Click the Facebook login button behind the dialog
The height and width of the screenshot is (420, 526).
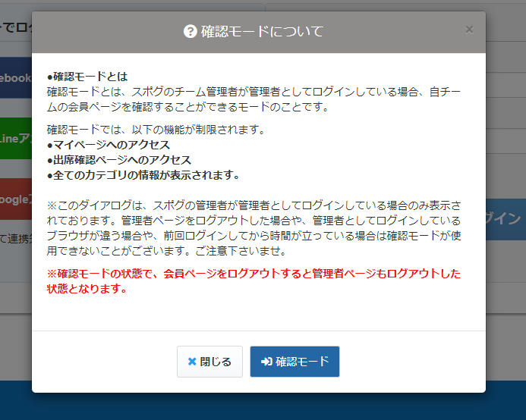pos(16,77)
